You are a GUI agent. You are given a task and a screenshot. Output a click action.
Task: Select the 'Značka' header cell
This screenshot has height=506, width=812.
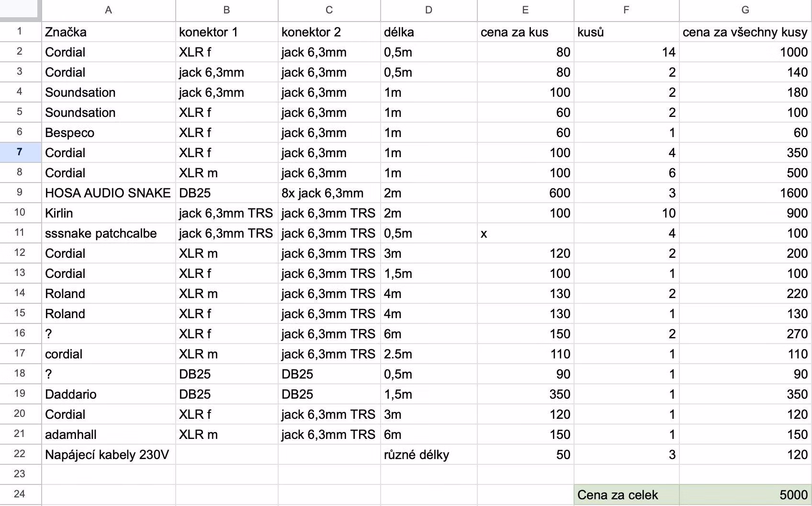pyautogui.click(x=109, y=32)
